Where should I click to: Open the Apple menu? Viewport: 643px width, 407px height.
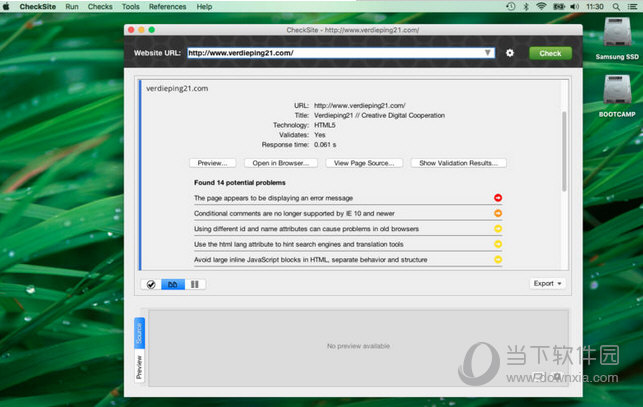(6, 6)
